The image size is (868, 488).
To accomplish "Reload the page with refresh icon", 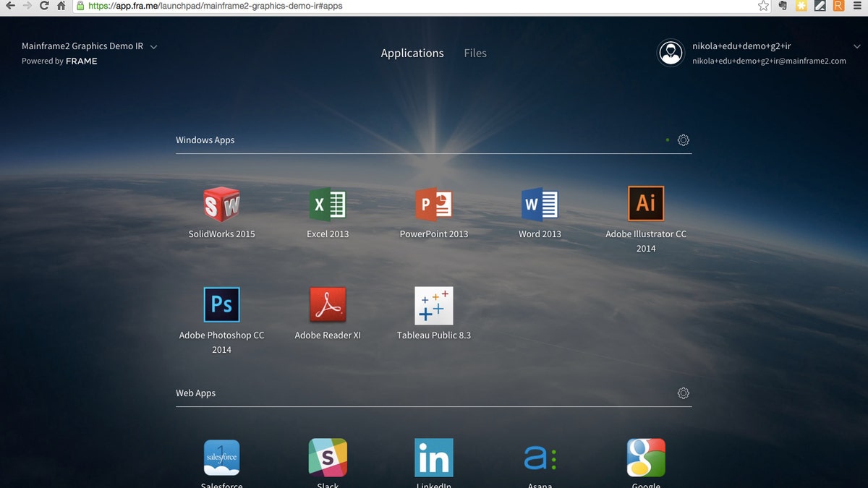I will [x=44, y=6].
